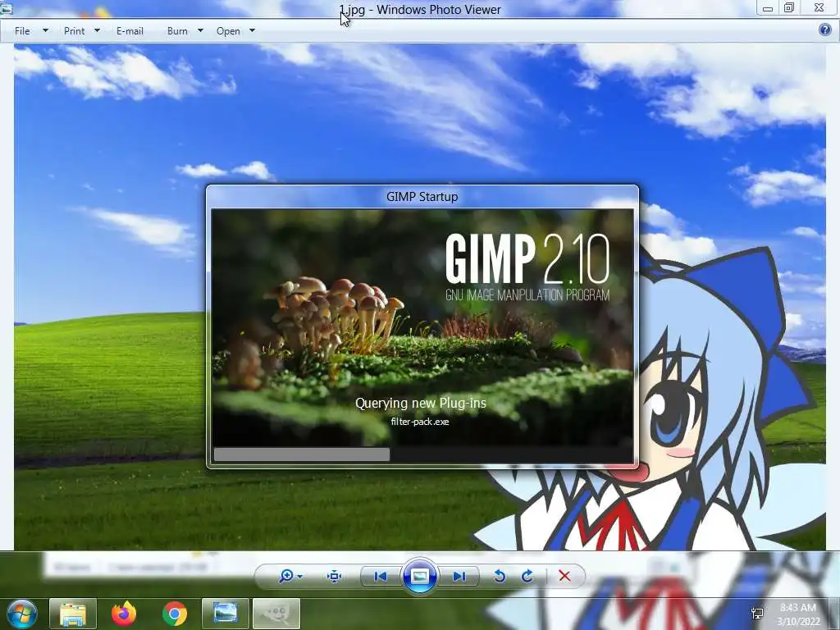Open Photo Viewer help icon
This screenshot has height=630, width=840.
coord(825,30)
